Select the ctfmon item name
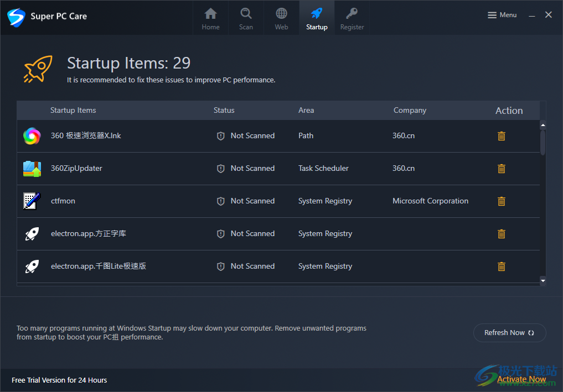563x392 pixels. [63, 201]
